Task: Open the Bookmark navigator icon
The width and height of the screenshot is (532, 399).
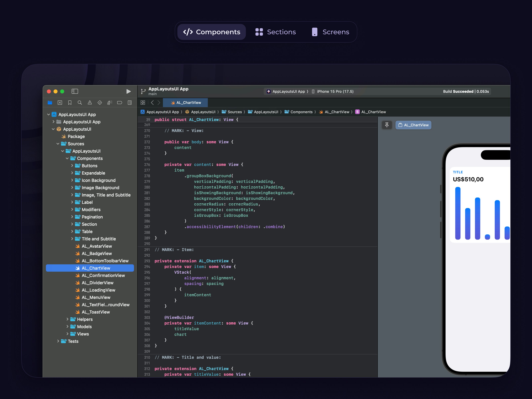Action: (70, 103)
